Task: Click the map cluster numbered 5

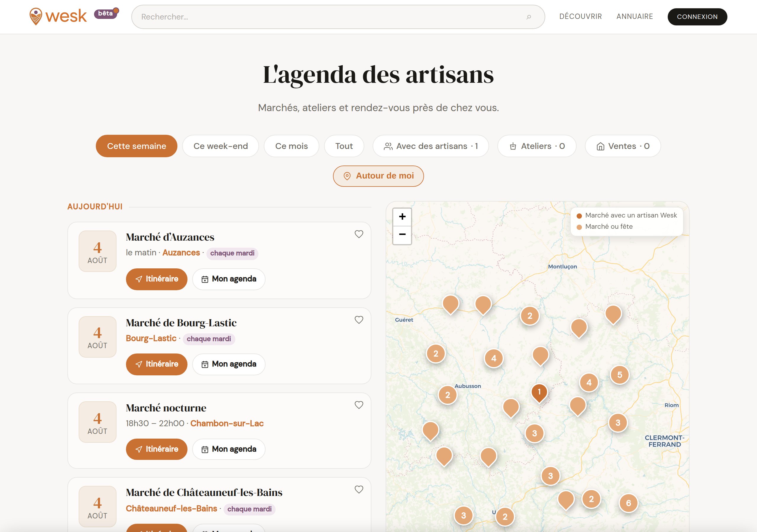Action: pyautogui.click(x=619, y=375)
